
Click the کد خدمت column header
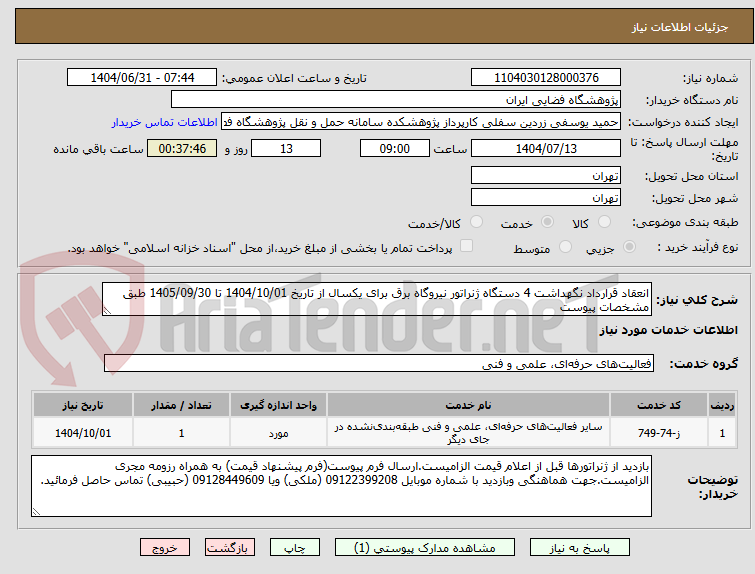click(658, 405)
